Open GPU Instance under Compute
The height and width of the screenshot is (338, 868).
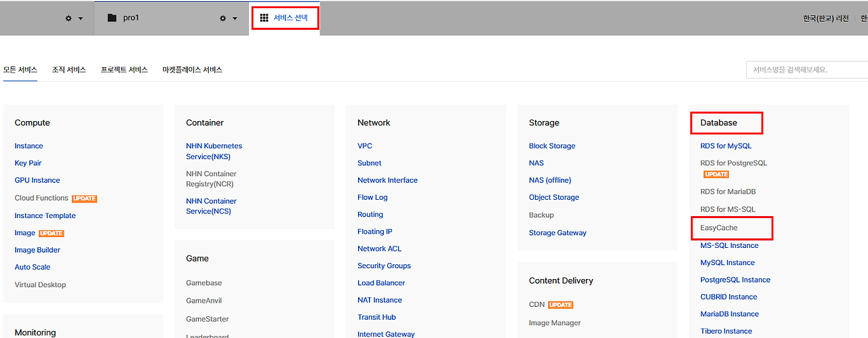(37, 180)
